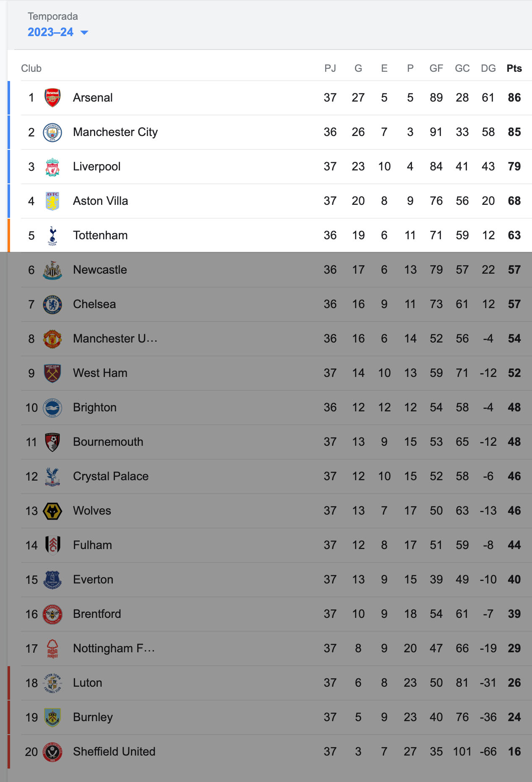Click the Club column header
Viewport: 532px width, 782px height.
(31, 68)
